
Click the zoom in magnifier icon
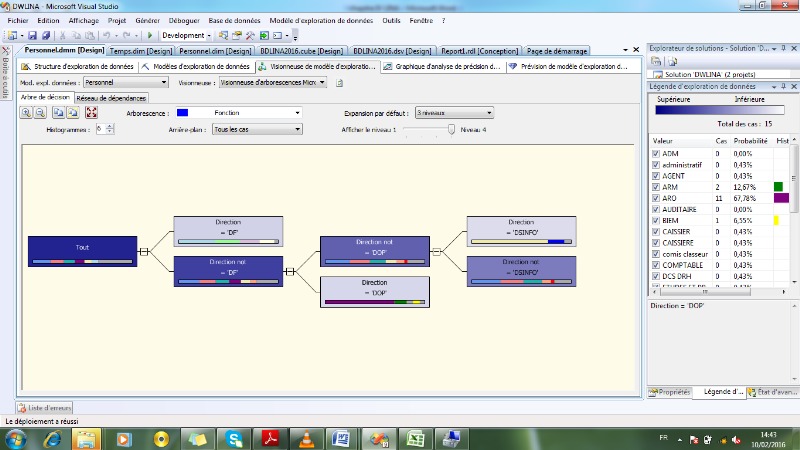click(27, 113)
